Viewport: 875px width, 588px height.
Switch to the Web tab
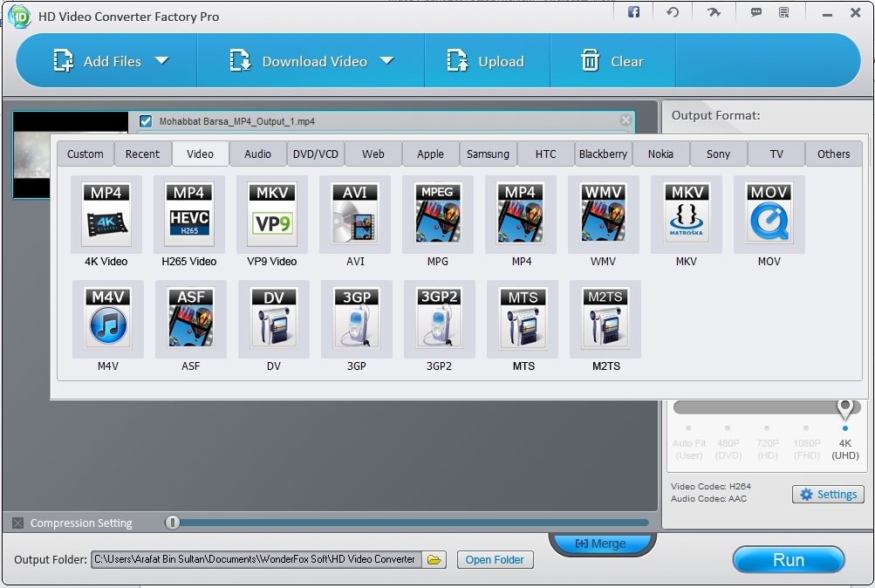coord(373,154)
